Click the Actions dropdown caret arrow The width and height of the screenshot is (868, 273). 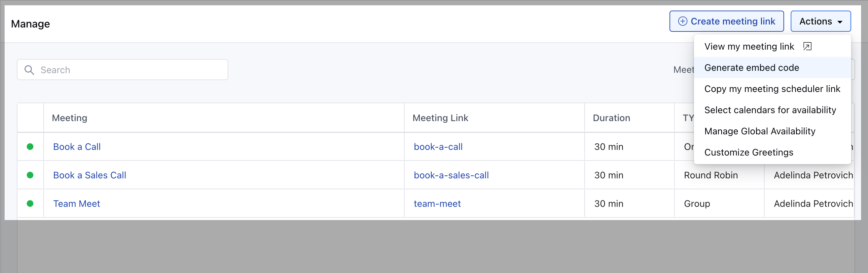click(x=840, y=22)
